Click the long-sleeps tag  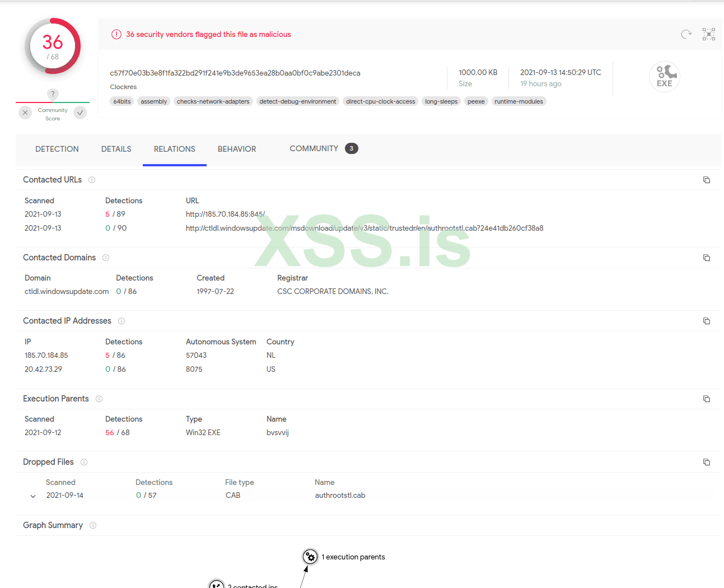[x=441, y=101]
